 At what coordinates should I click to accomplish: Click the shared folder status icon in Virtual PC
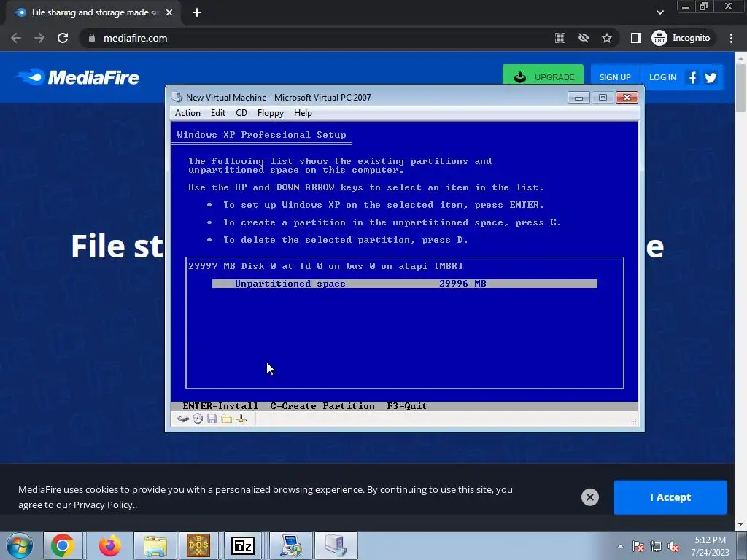(x=226, y=419)
